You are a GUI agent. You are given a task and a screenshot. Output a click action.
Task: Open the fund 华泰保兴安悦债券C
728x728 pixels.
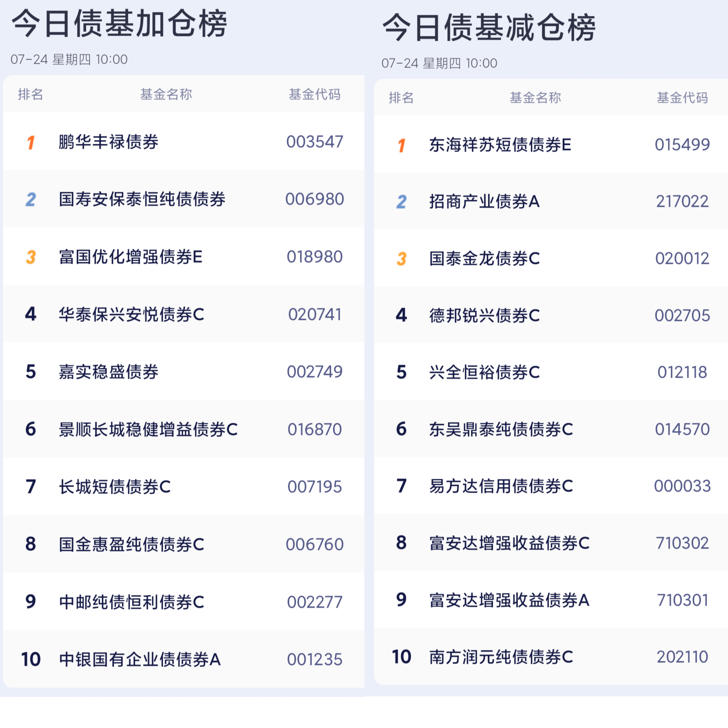click(132, 314)
